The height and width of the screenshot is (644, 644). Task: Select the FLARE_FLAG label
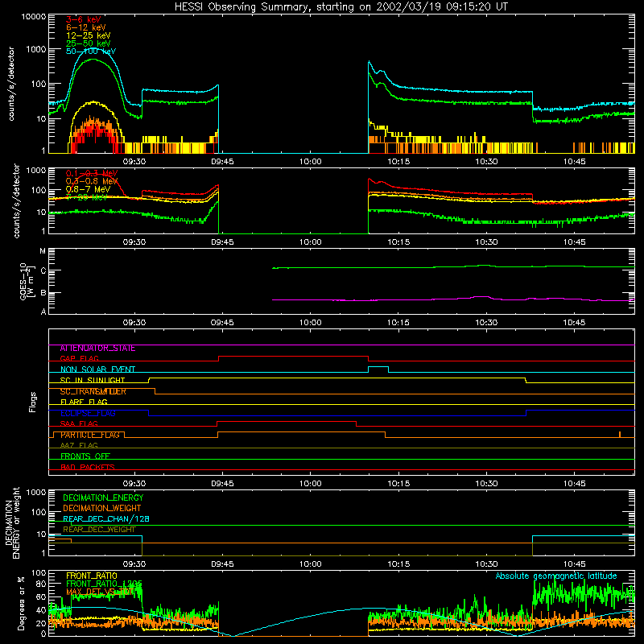84,402
